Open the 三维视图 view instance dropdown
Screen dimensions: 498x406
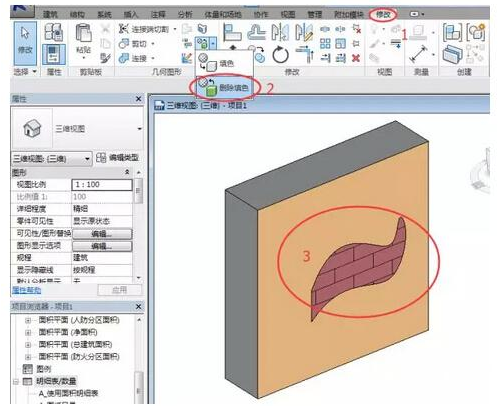[x=52, y=158]
